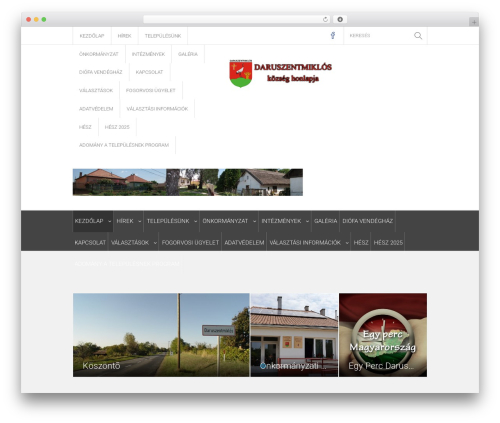Select Fogorvosi ügyelet in the dark navbar
500x423 pixels.
point(190,243)
